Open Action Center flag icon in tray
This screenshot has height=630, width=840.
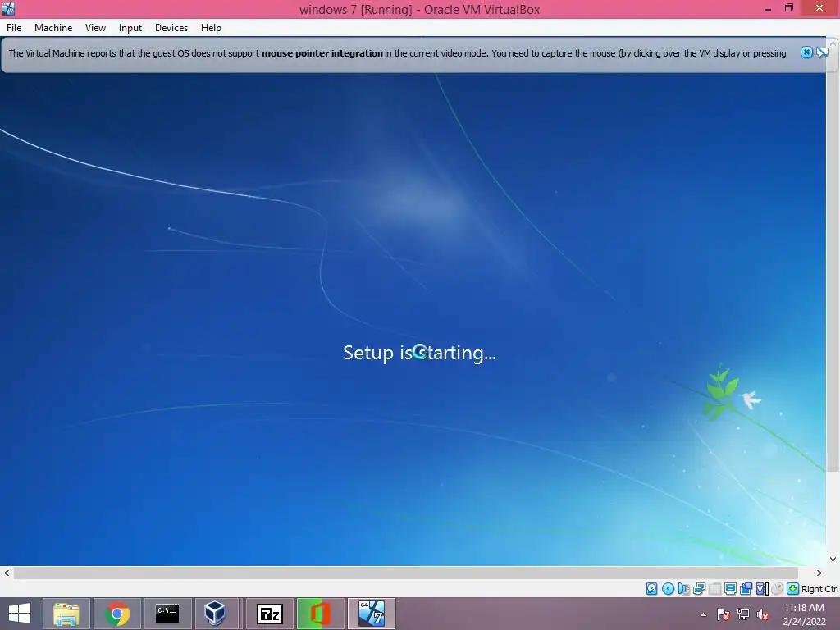724,614
